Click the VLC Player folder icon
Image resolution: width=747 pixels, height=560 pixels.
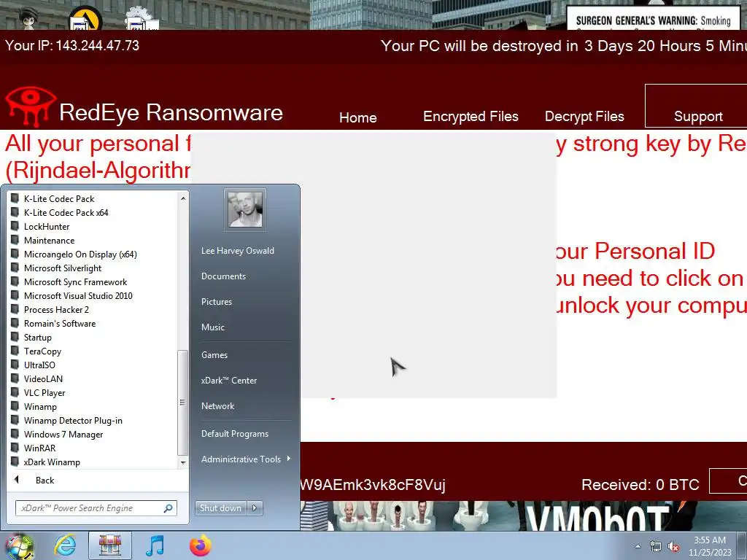point(15,392)
